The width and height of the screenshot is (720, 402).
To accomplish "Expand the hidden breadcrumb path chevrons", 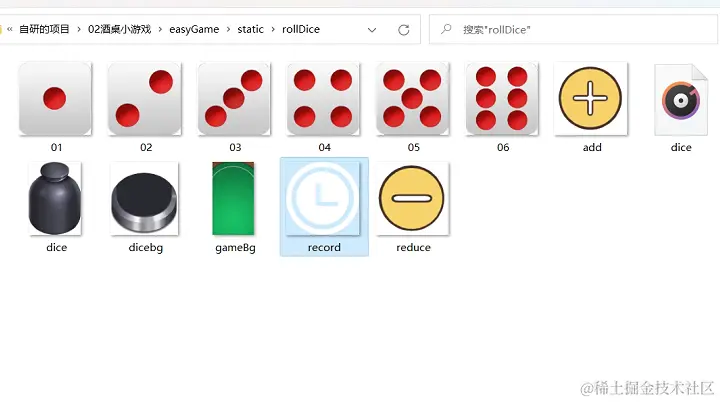I will coord(10,29).
